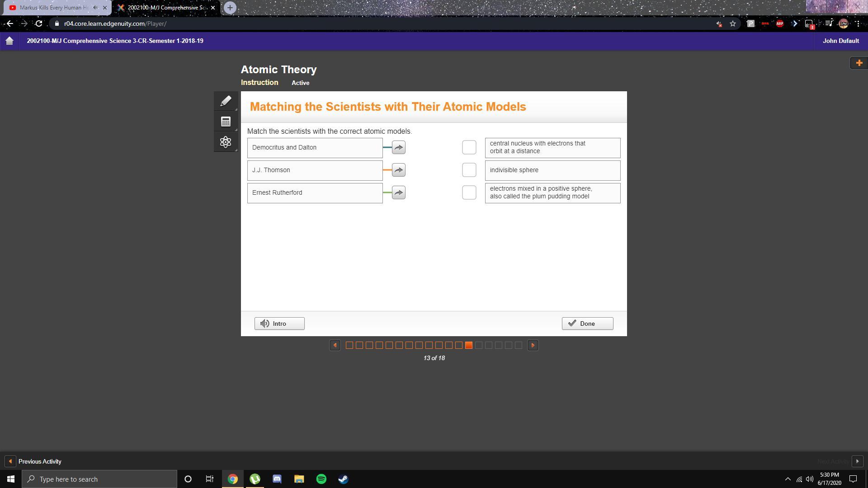Open Spotify from the taskbar
This screenshot has height=488, width=868.
(x=321, y=479)
